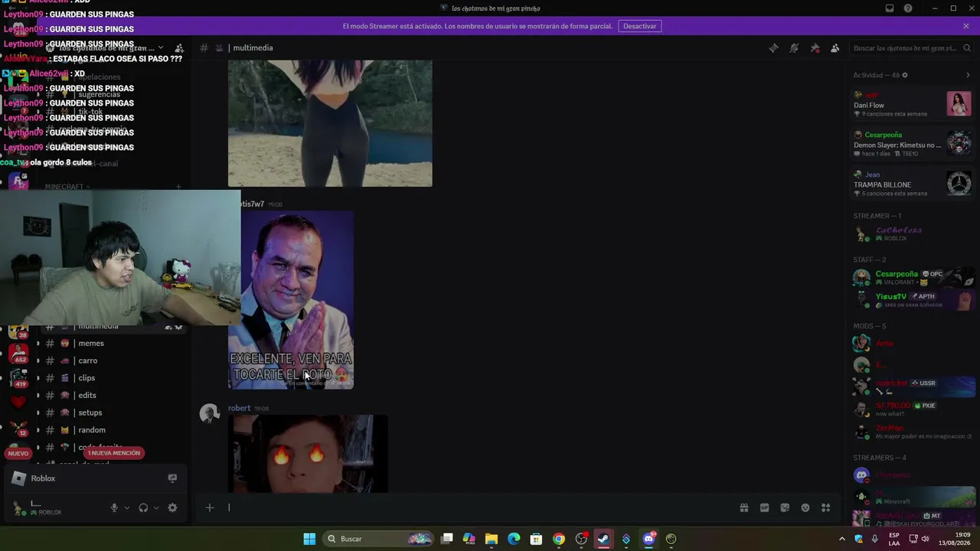Click the add attachment plus button
Viewport: 980px width, 551px height.
click(x=209, y=507)
